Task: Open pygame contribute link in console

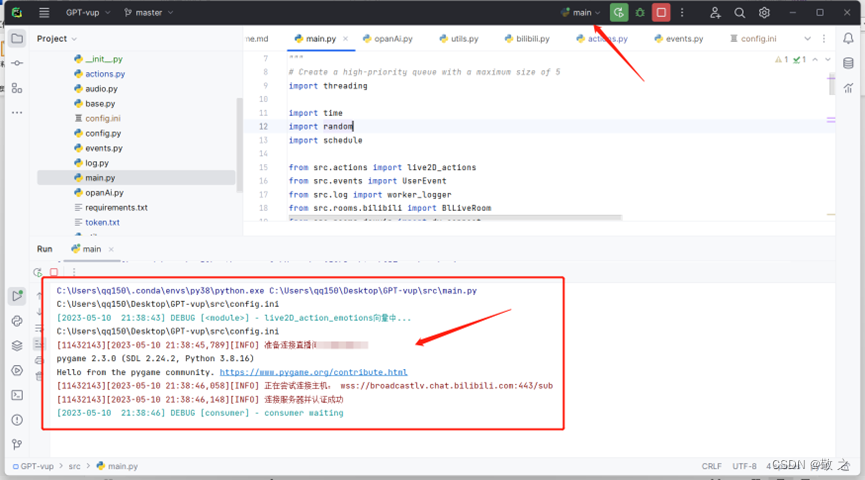Action: pos(313,372)
